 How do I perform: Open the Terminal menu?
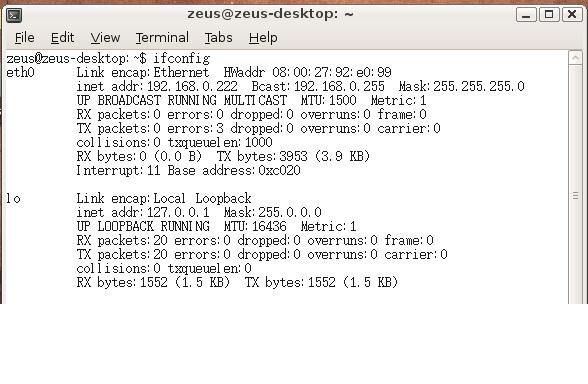[x=162, y=38]
